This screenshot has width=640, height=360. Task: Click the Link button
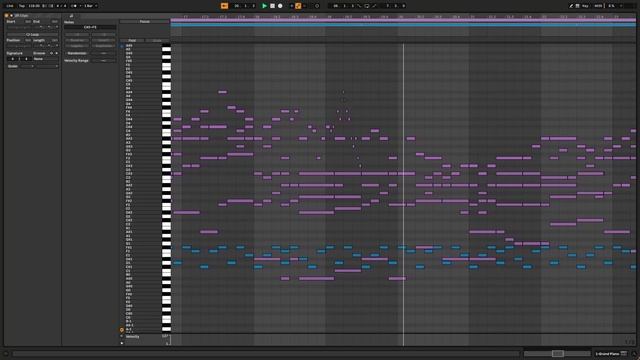10,6
